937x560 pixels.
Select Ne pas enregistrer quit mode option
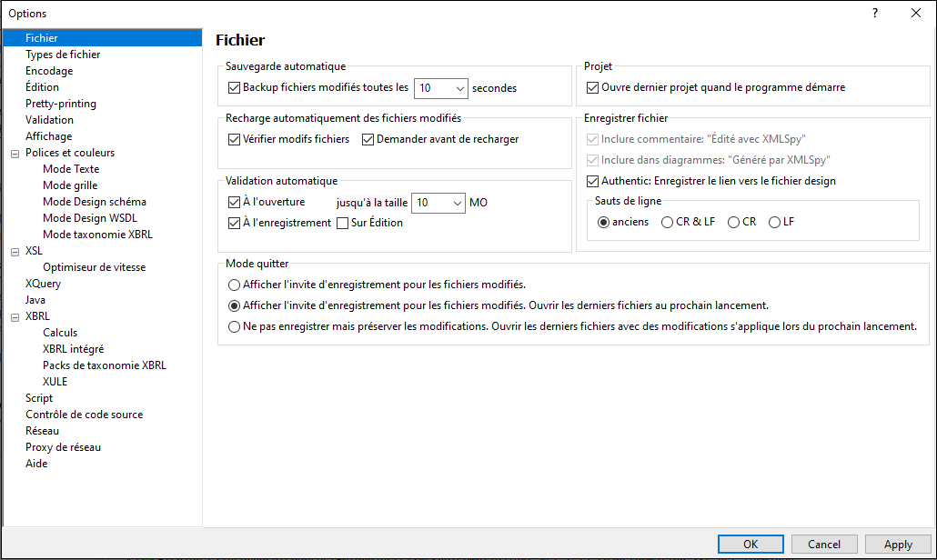[x=234, y=326]
